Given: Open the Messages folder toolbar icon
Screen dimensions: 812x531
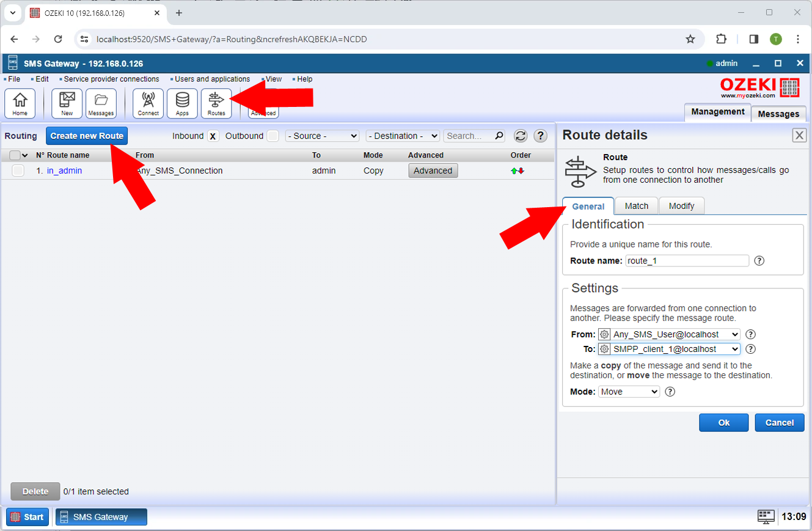Looking at the screenshot, I should (101, 103).
